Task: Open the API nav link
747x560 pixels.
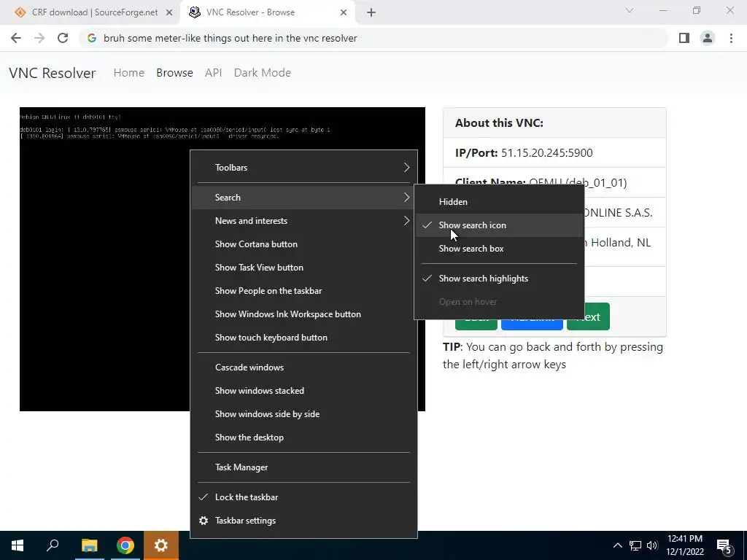Action: coord(214,73)
